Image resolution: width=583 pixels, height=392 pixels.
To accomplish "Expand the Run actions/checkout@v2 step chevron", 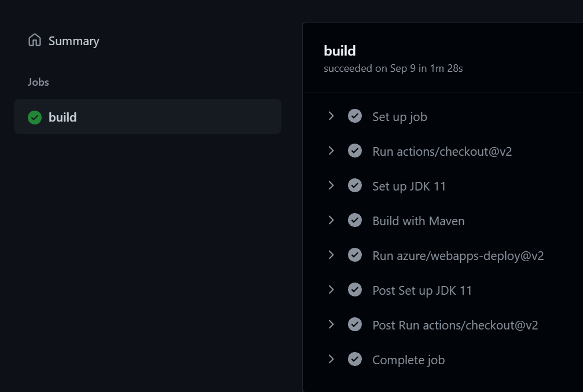I will 331,151.
